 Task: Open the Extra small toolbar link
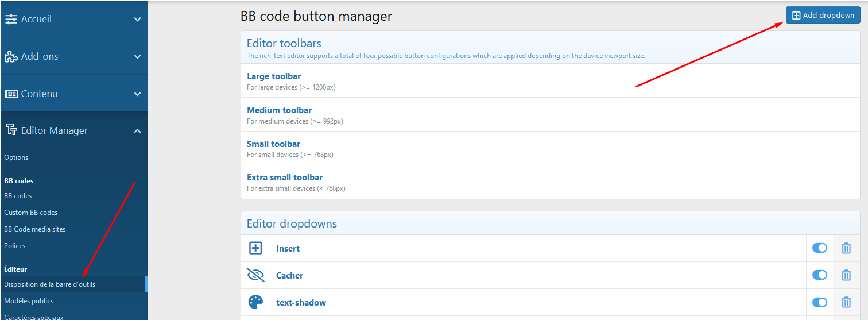(x=285, y=178)
